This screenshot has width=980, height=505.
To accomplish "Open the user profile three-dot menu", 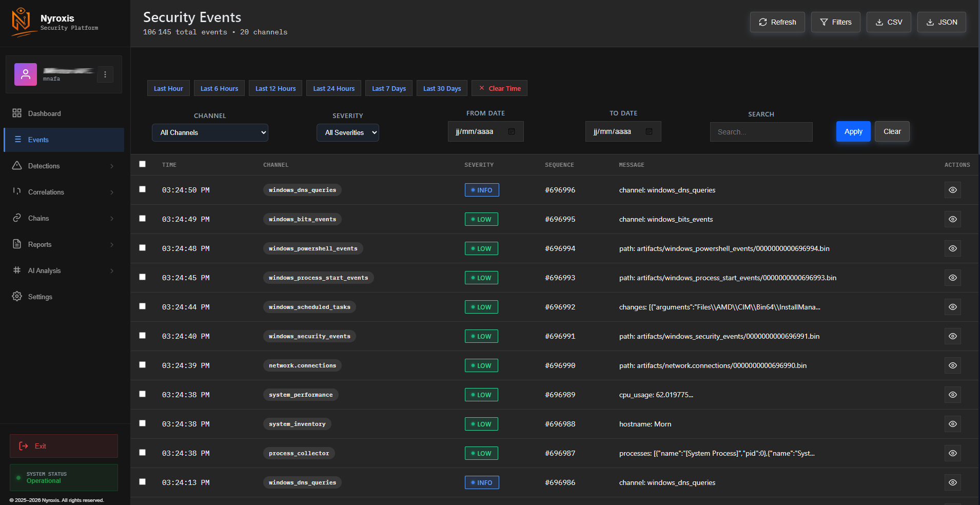I will pos(105,74).
